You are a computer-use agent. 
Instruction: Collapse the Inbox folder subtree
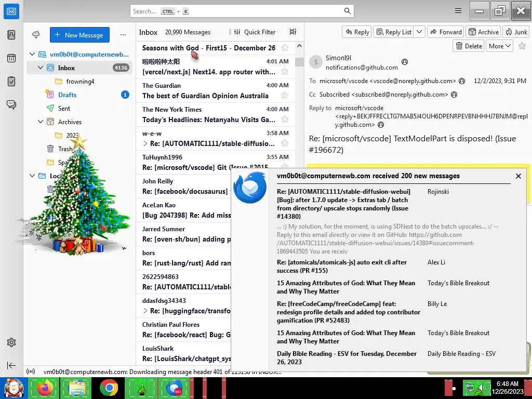click(x=41, y=68)
